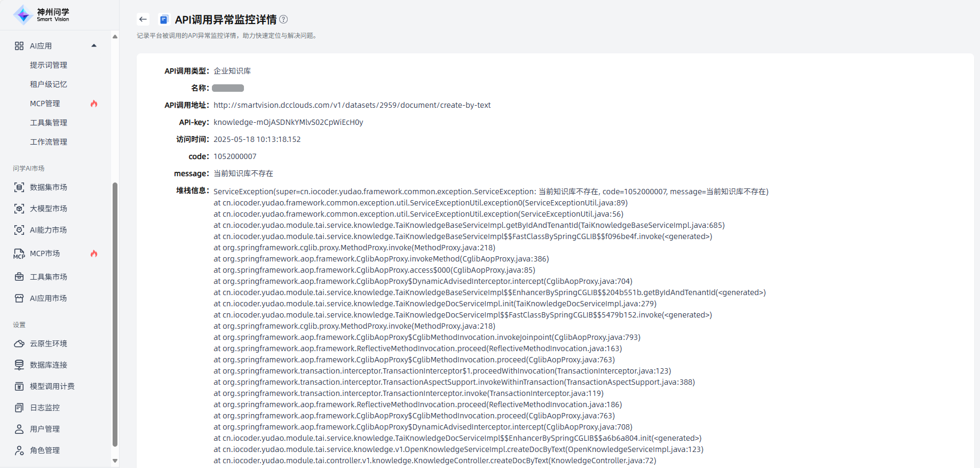Screen dimensions: 980x468
Task: Click the API call address URL
Action: [x=352, y=105]
